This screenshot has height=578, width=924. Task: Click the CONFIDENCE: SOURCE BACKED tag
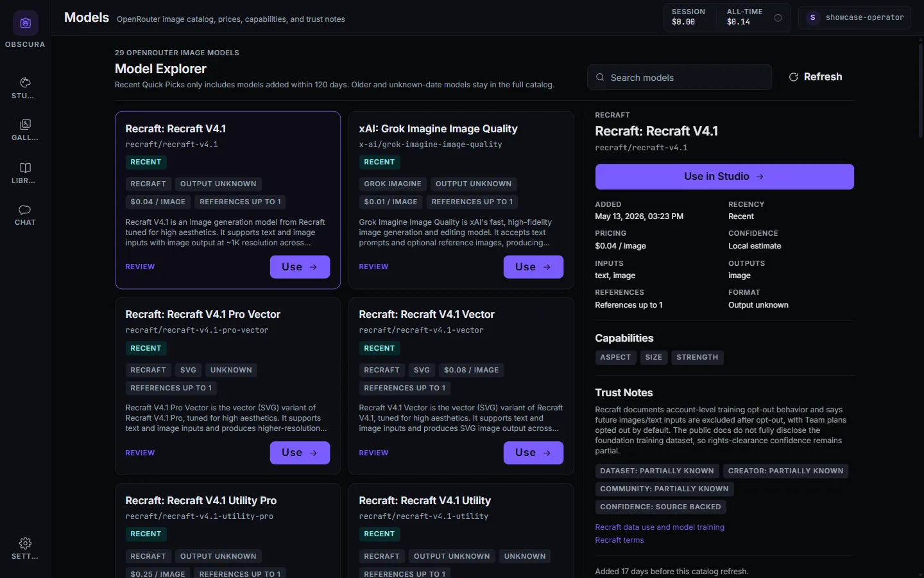coord(660,507)
